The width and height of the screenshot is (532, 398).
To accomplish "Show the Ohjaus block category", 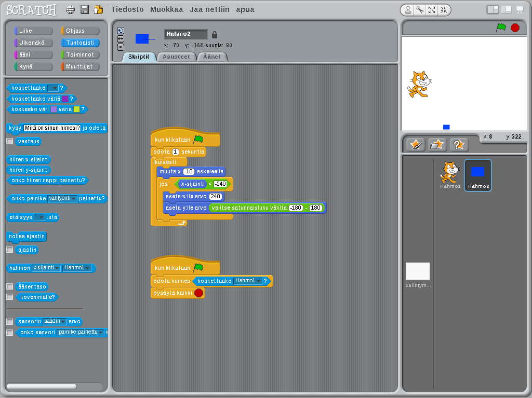I will (80, 31).
